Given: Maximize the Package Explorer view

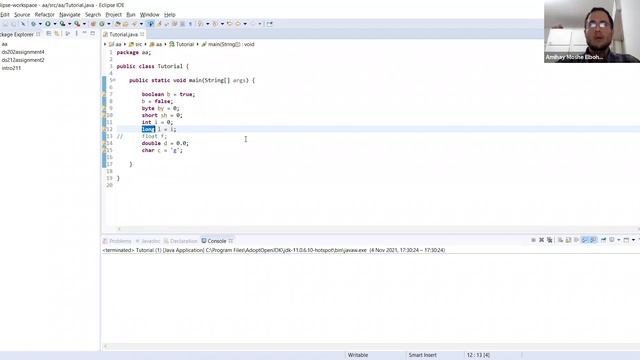Looking at the screenshot, I should pos(93,33).
